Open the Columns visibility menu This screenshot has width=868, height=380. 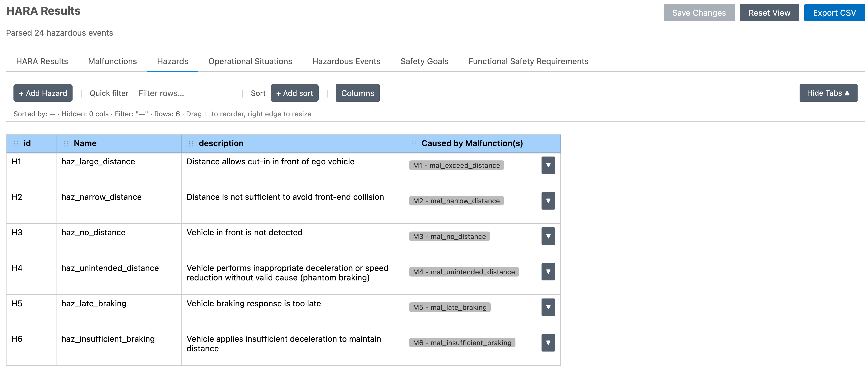357,93
